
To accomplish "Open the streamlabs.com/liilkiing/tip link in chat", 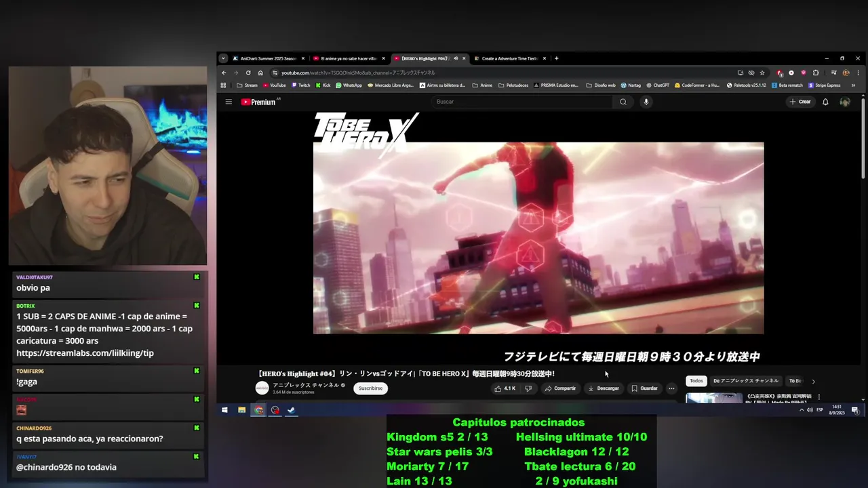I will [85, 353].
